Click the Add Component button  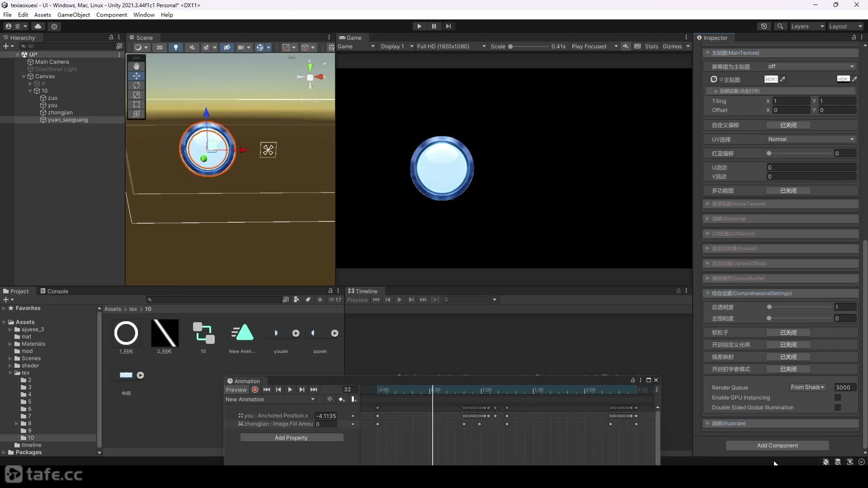coord(777,446)
